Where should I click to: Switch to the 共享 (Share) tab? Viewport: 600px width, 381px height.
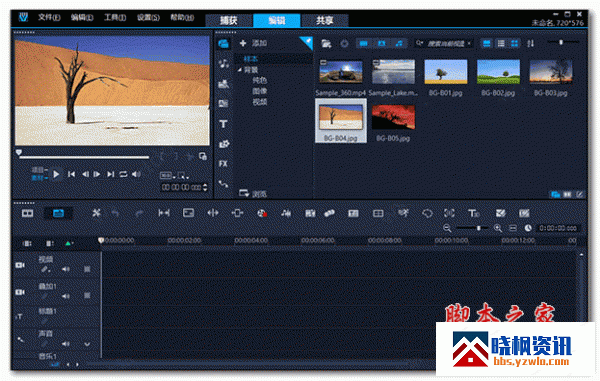(x=324, y=20)
